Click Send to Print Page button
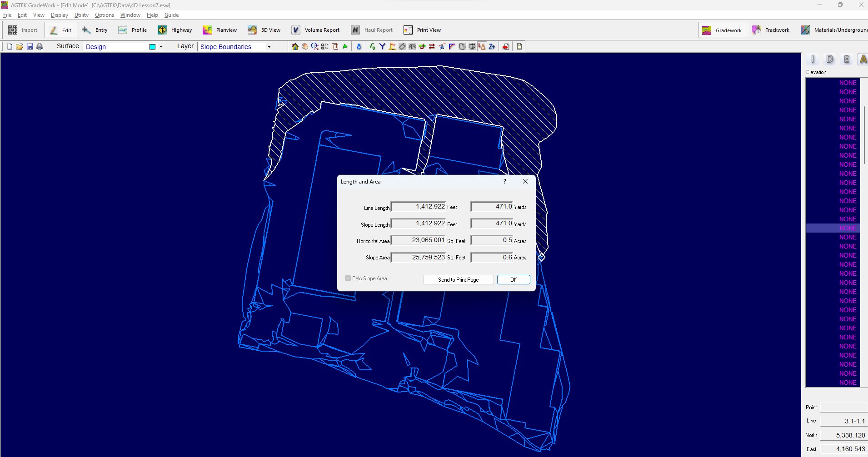Screen dimensions: 868x457 [x=458, y=280]
